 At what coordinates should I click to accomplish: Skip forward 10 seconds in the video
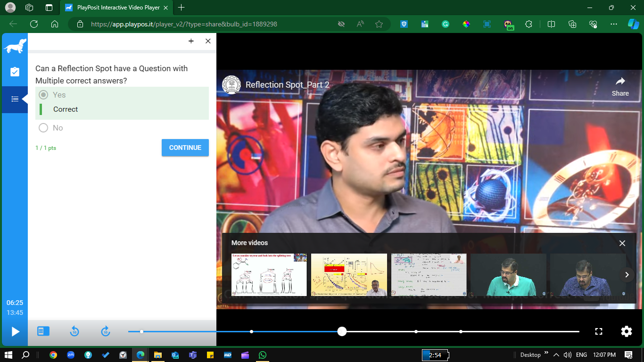tap(105, 331)
